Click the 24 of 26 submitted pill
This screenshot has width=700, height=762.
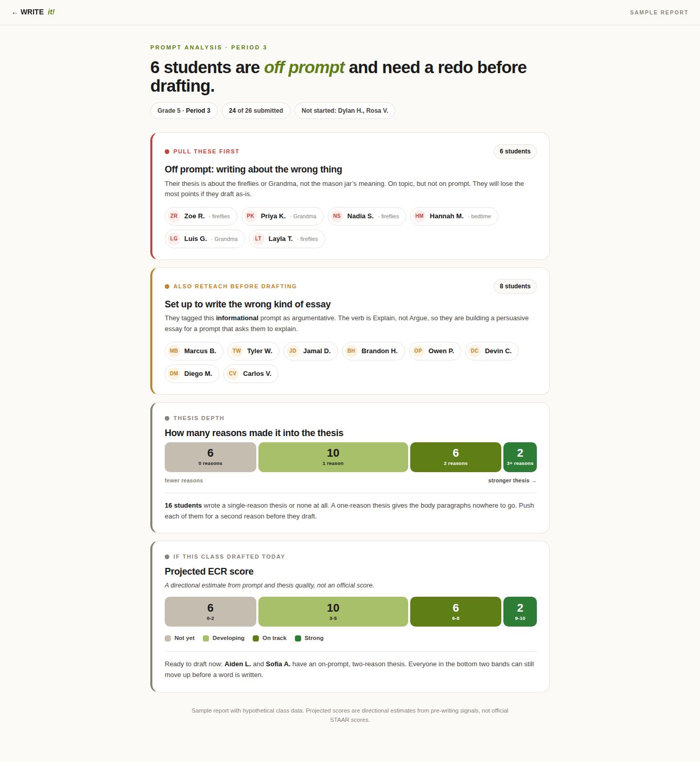pos(256,111)
